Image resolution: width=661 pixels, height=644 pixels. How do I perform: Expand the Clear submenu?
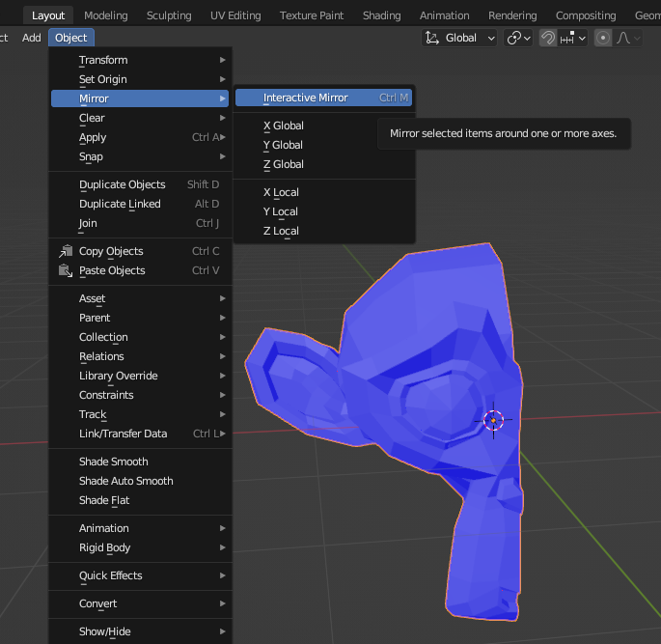[140, 118]
